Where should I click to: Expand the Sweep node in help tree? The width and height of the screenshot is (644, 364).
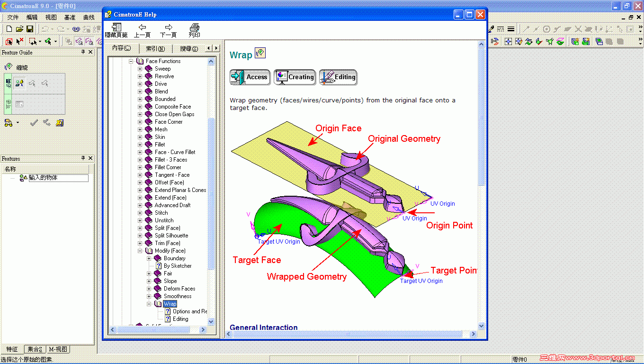[140, 69]
